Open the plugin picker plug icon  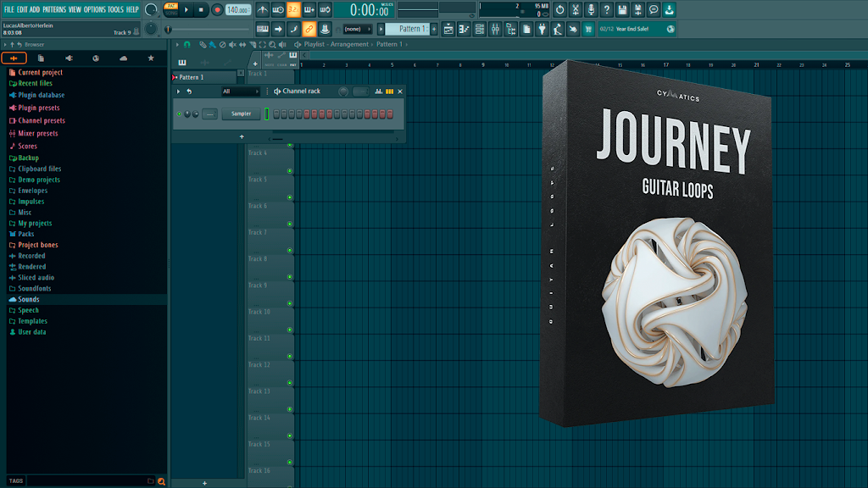pyautogui.click(x=542, y=30)
